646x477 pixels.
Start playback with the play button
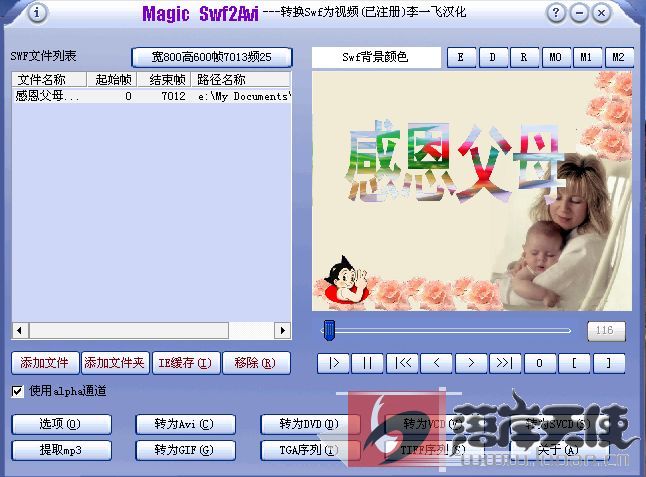pos(334,363)
